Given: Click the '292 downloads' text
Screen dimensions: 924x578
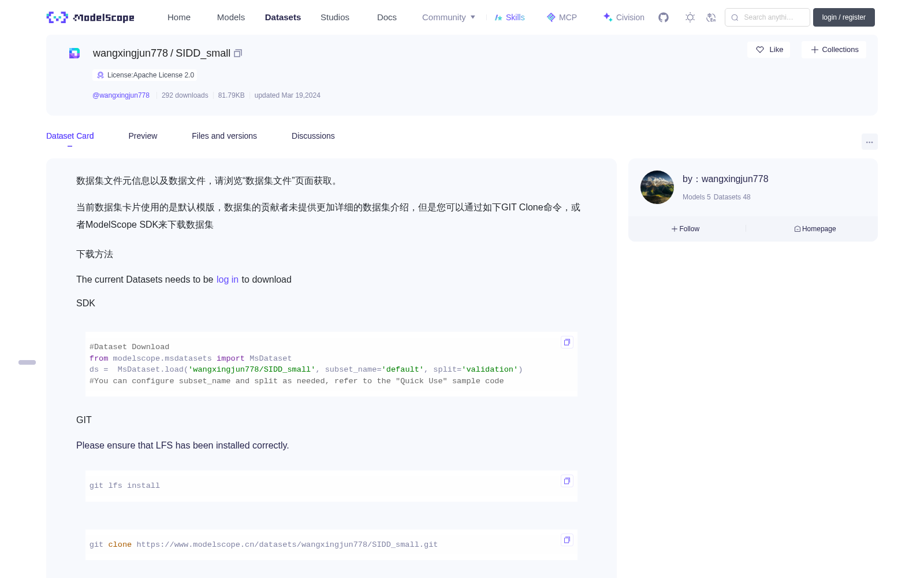Looking at the screenshot, I should tap(185, 95).
